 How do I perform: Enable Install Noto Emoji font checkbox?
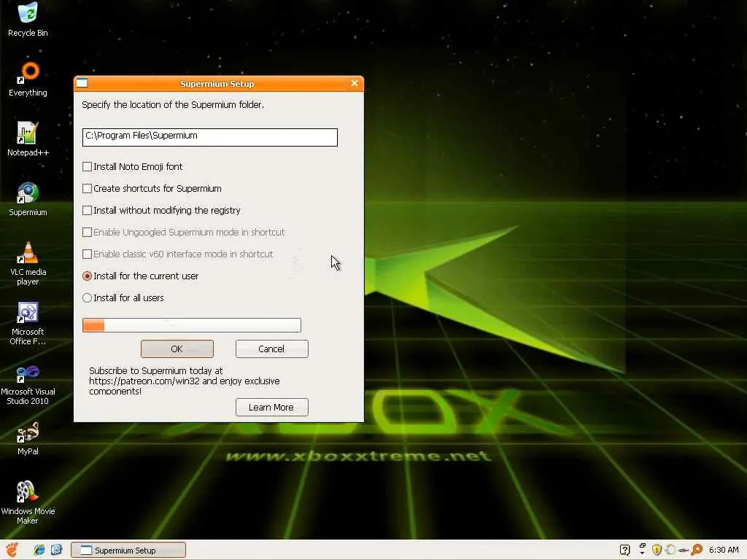click(87, 167)
